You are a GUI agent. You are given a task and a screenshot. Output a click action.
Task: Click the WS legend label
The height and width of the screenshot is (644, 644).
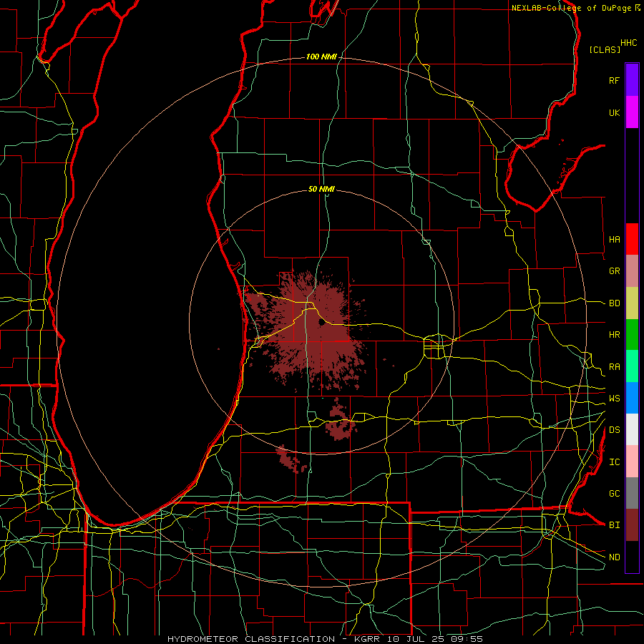pyautogui.click(x=614, y=399)
